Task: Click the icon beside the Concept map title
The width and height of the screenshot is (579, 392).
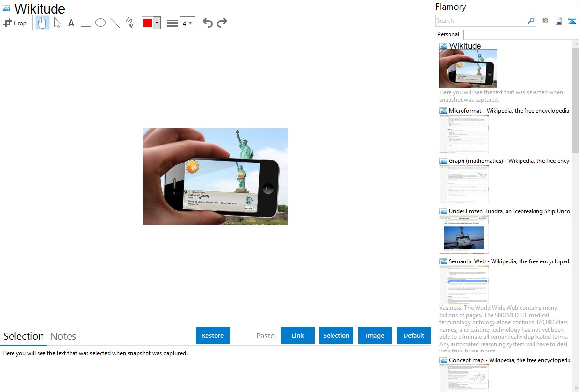Action: pyautogui.click(x=444, y=360)
